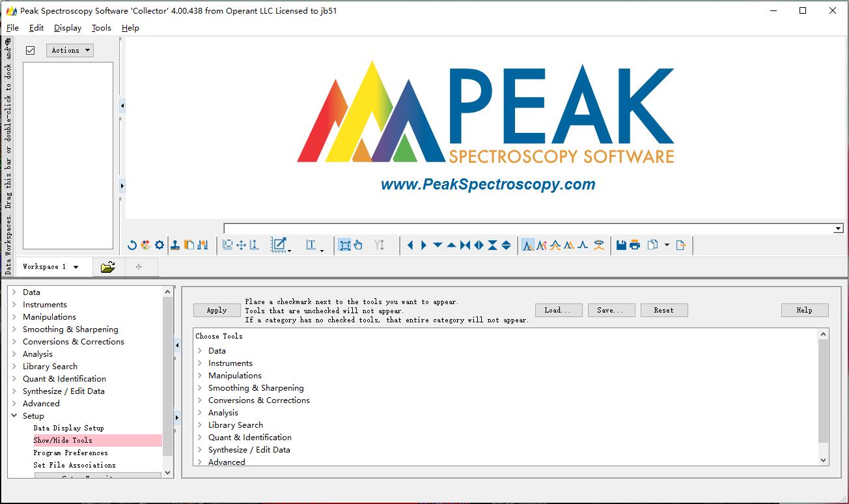
Task: Click the zoom box with diagonal arrow icon
Action: 279,245
